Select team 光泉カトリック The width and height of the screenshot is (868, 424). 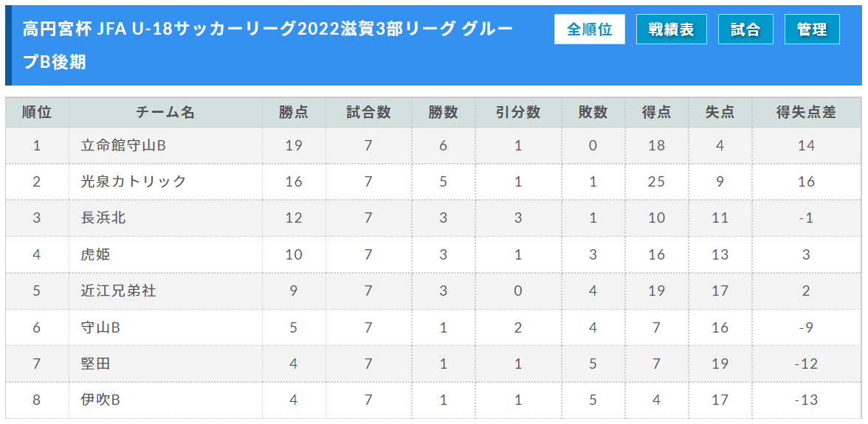point(134,181)
